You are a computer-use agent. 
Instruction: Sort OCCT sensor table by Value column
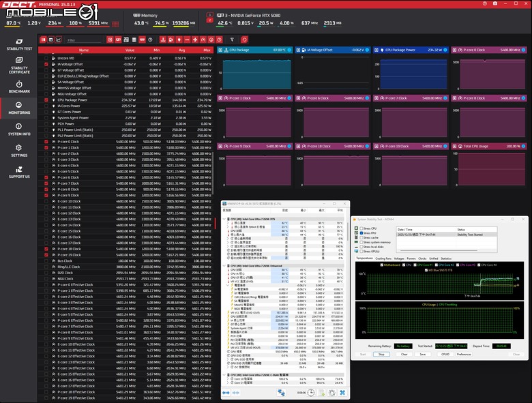(130, 50)
